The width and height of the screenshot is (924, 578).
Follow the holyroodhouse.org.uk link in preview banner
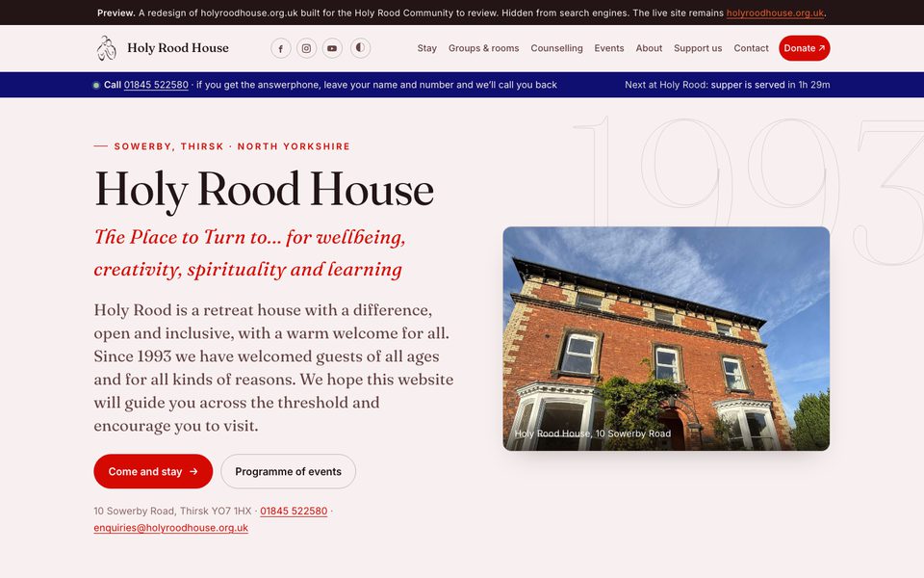pos(775,13)
